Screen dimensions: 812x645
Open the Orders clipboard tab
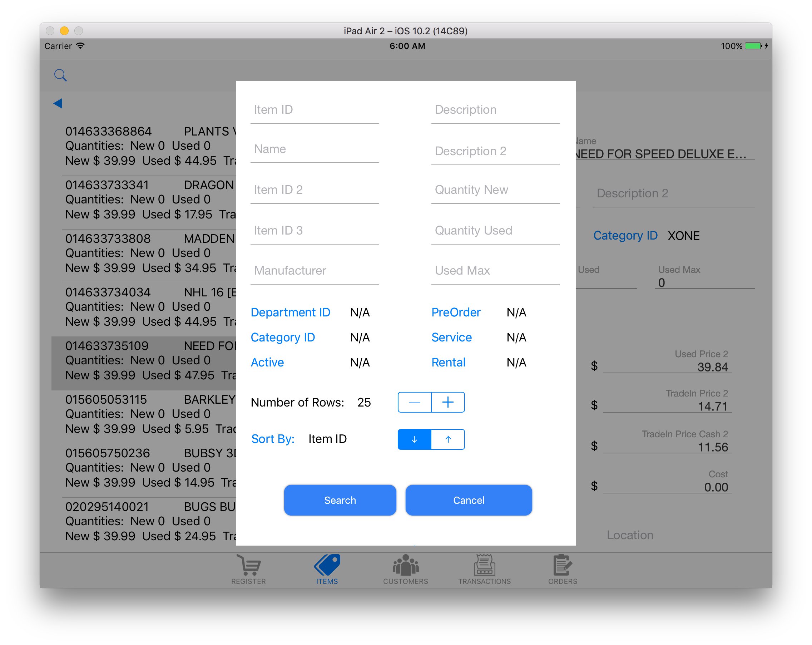pyautogui.click(x=562, y=569)
